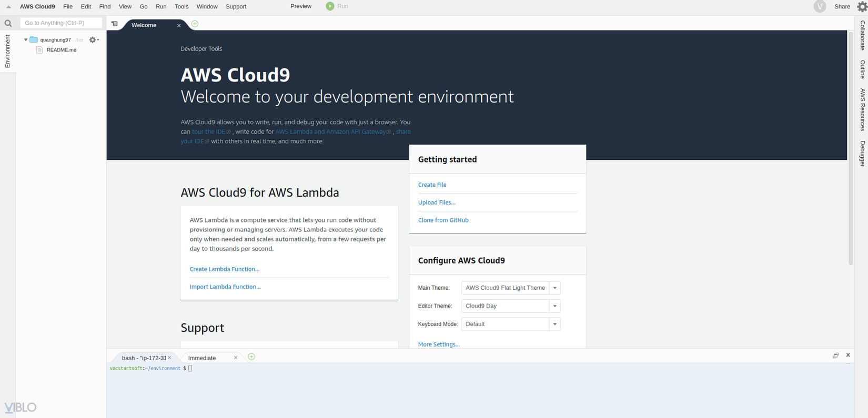Open Main Theme dropdown
Screen dimensions: 868x418
(554, 288)
